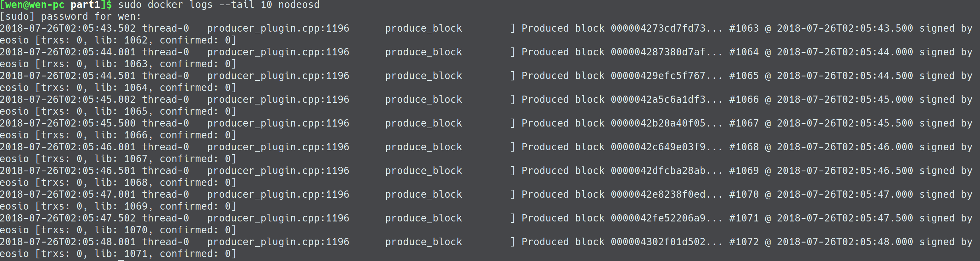Click block number #1065 in log
This screenshot has width=980, height=261.
pyautogui.click(x=744, y=76)
